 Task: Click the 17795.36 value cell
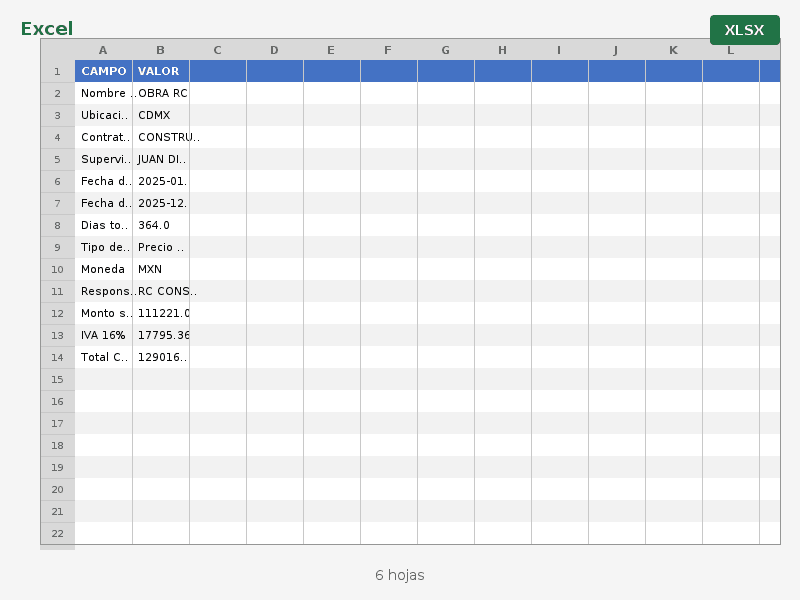point(160,335)
